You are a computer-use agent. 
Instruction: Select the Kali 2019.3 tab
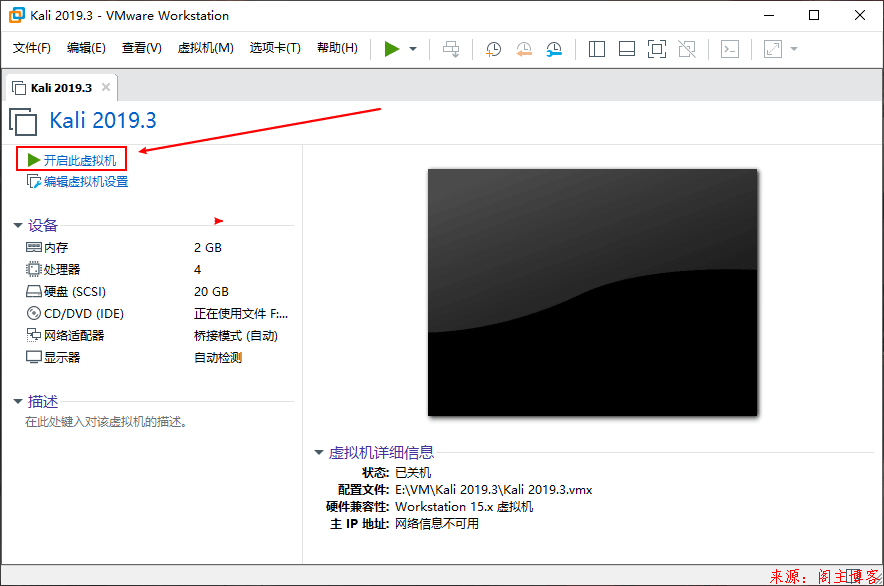[x=61, y=88]
